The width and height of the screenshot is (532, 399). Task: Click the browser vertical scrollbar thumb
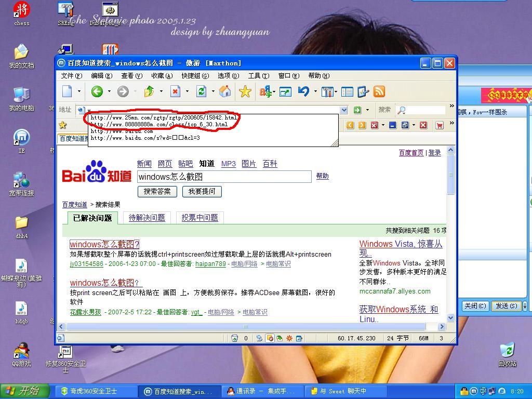click(450, 175)
